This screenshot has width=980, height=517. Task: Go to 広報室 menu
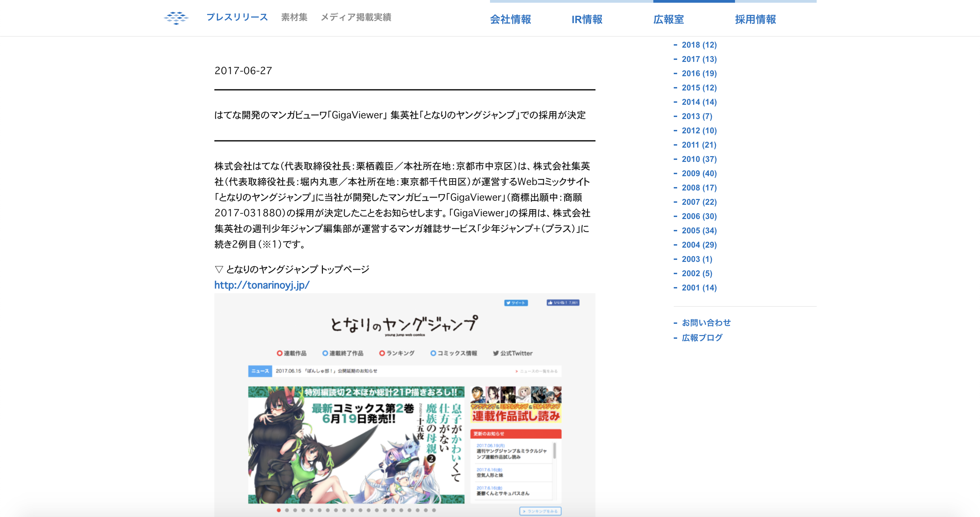click(668, 19)
